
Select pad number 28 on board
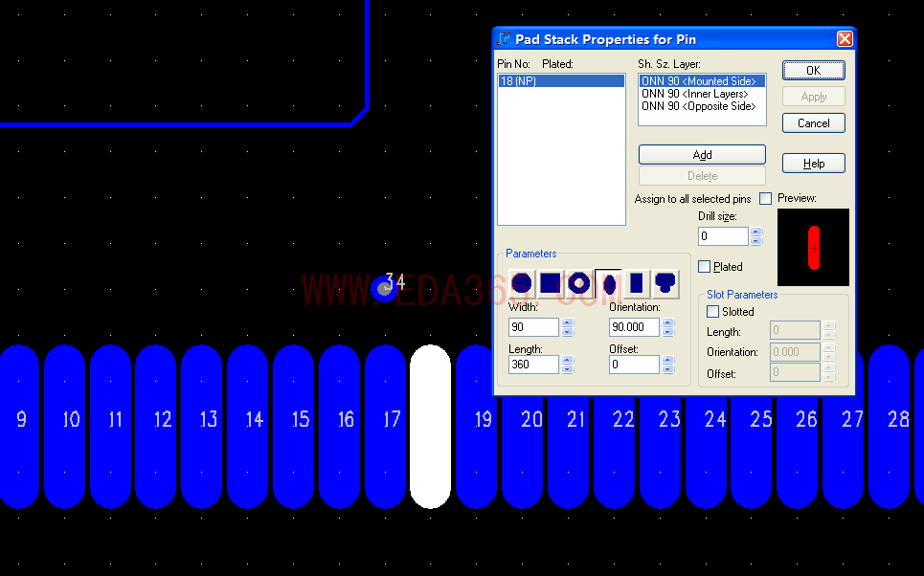click(889, 427)
